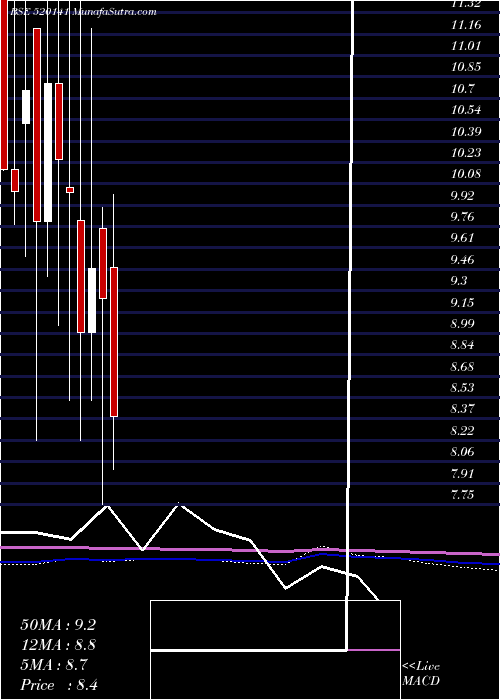
Task: Click the 8.06 price axis label
Action: (462, 452)
